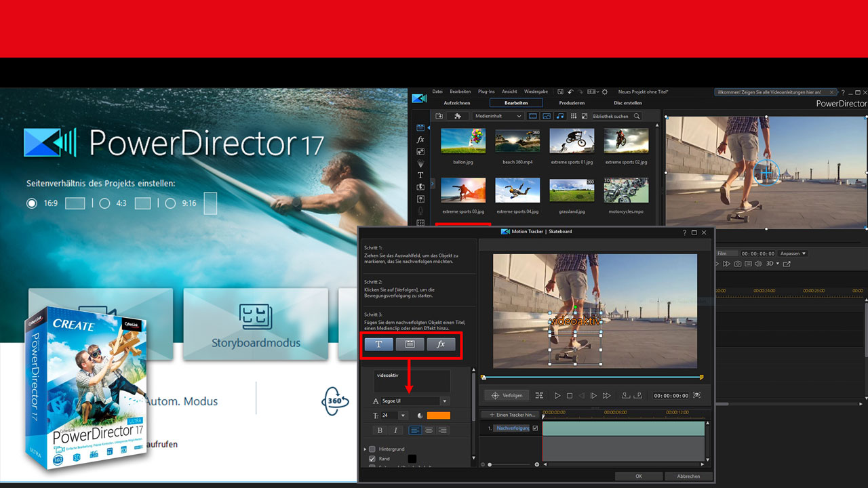
Task: Enable the Hintergrund checkbox
Action: (x=372, y=449)
